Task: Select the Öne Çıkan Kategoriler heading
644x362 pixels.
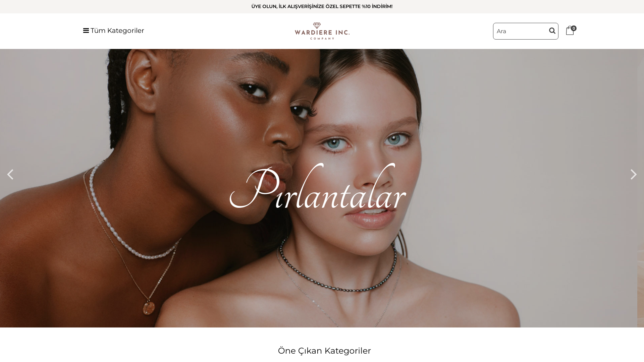Action: pyautogui.click(x=324, y=351)
